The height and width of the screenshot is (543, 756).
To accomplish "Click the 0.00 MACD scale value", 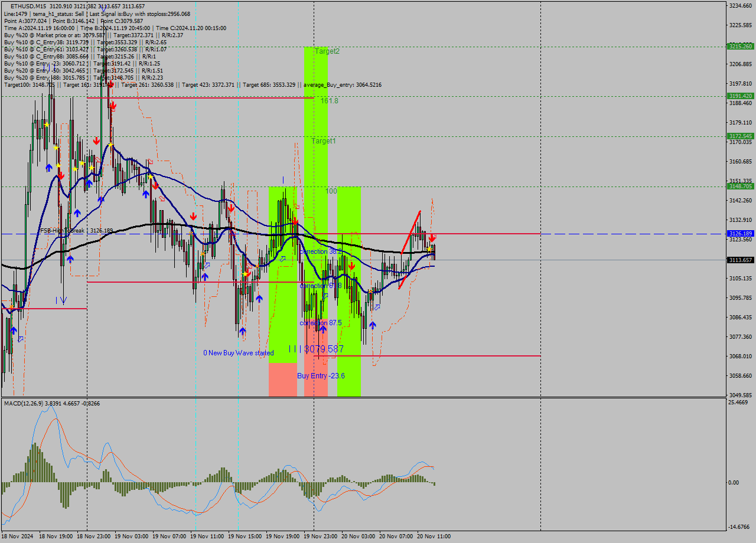I will (734, 482).
